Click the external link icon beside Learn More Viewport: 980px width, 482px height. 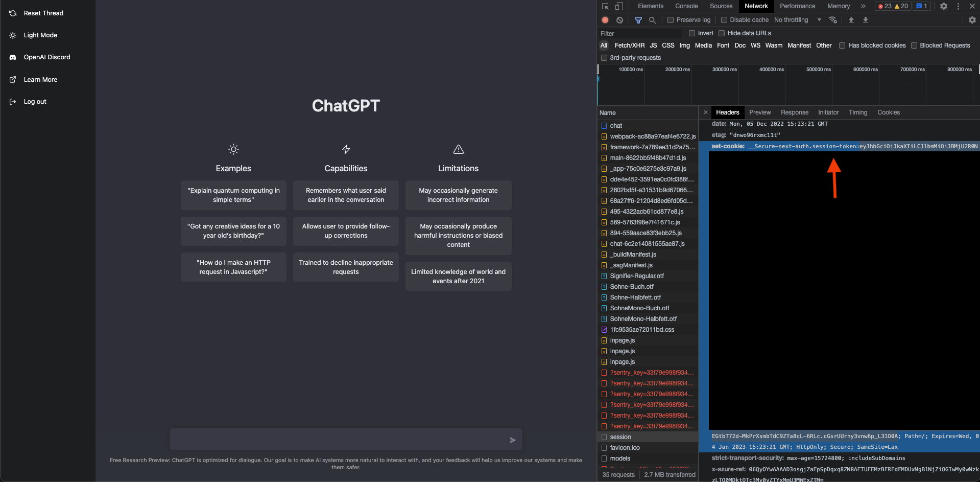coord(13,80)
